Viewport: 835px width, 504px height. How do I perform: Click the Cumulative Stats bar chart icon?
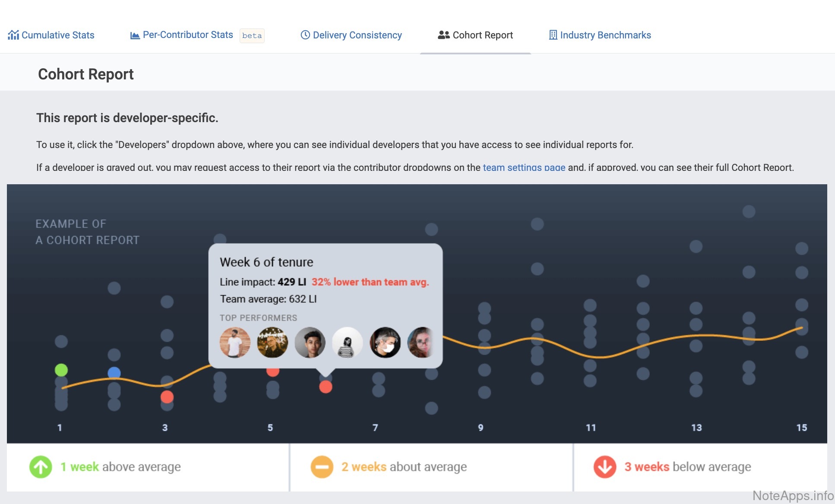click(13, 35)
